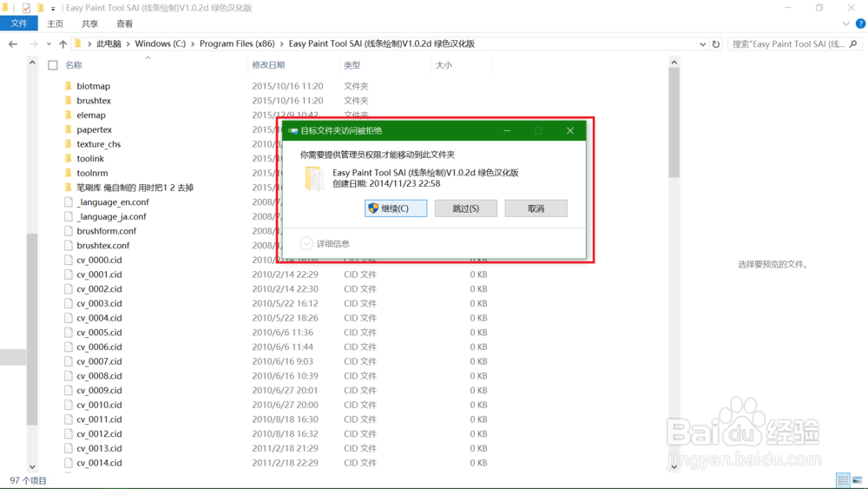Screen dimensions: 868x489
Task: Sort by 大小 column header
Action: [x=444, y=65]
